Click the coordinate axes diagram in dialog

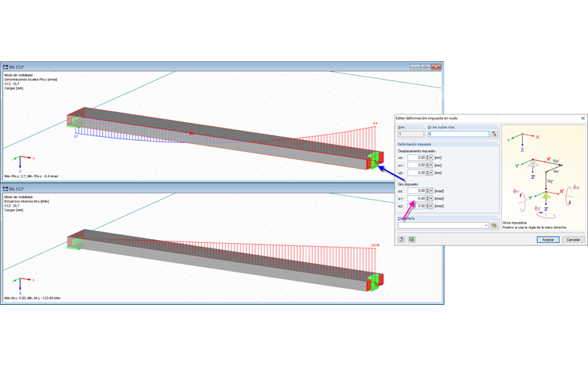[x=543, y=176]
